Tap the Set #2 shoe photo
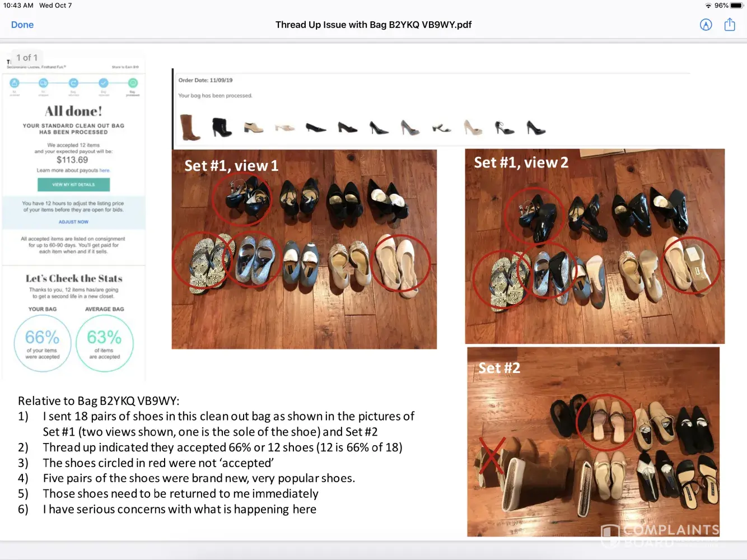Image resolution: width=747 pixels, height=560 pixels. [593, 442]
